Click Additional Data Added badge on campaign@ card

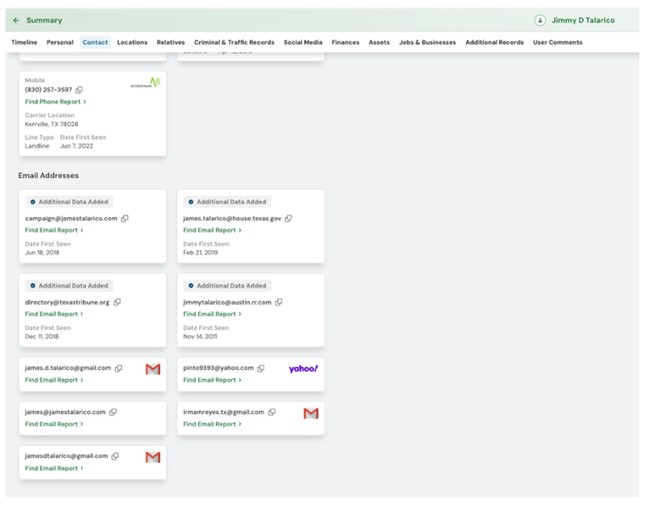point(69,202)
